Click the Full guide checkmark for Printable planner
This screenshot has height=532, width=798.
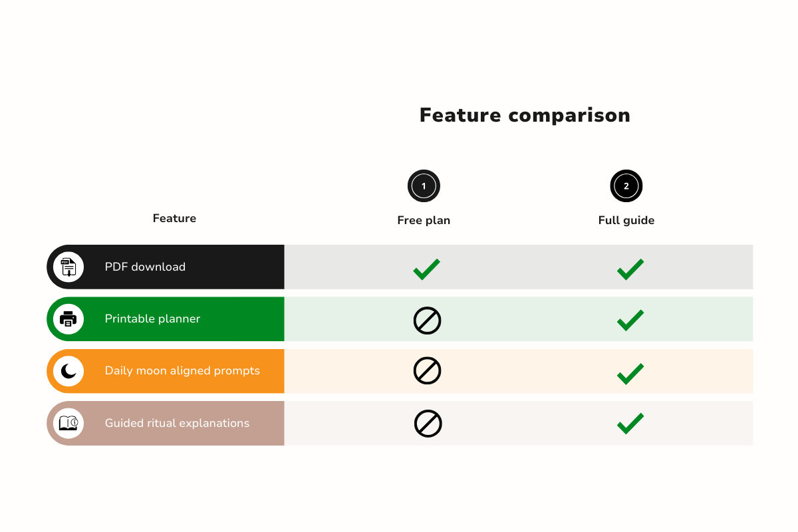tap(630, 321)
